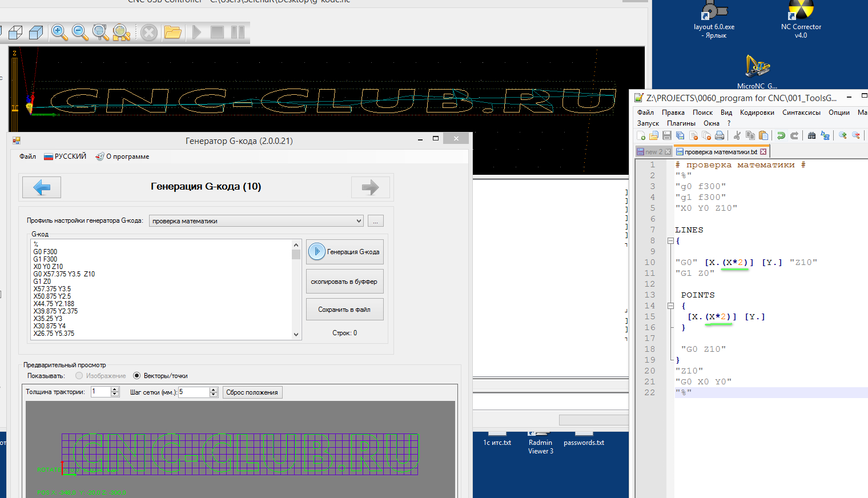This screenshot has height=498, width=868.
Task: Click the paste clipboard icon in editor
Action: click(763, 136)
